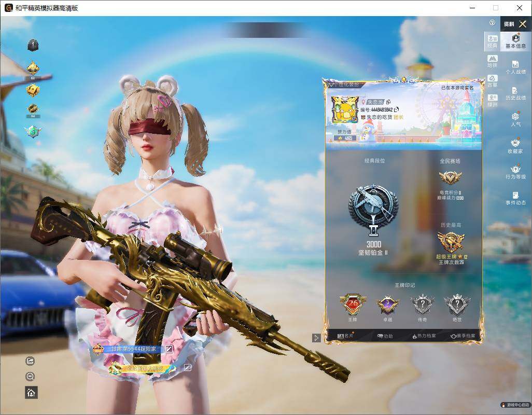Click the dark helmet level 1 icon

(33, 45)
